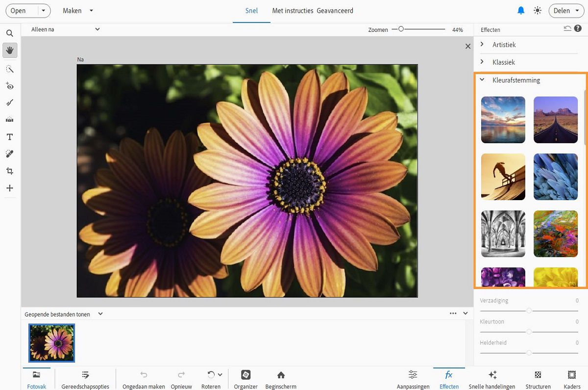Click the Organizer button

(245, 379)
